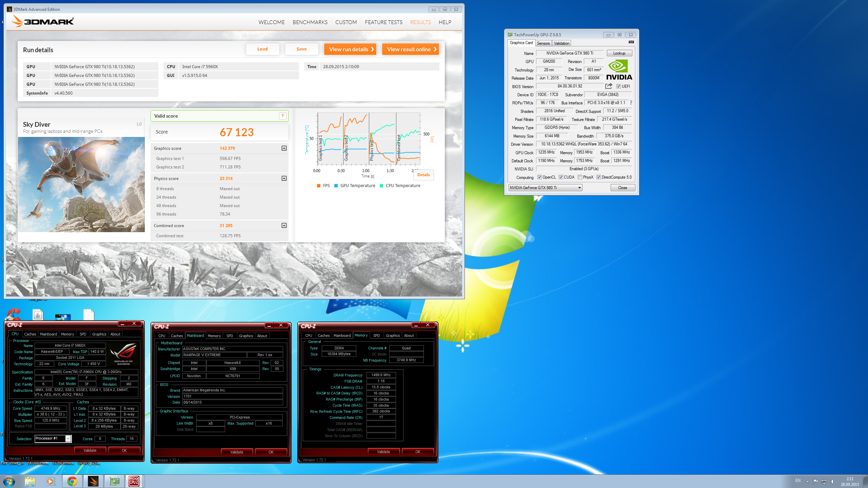
Task: Switch to the Sensors tab in GPU-Z
Action: point(543,43)
